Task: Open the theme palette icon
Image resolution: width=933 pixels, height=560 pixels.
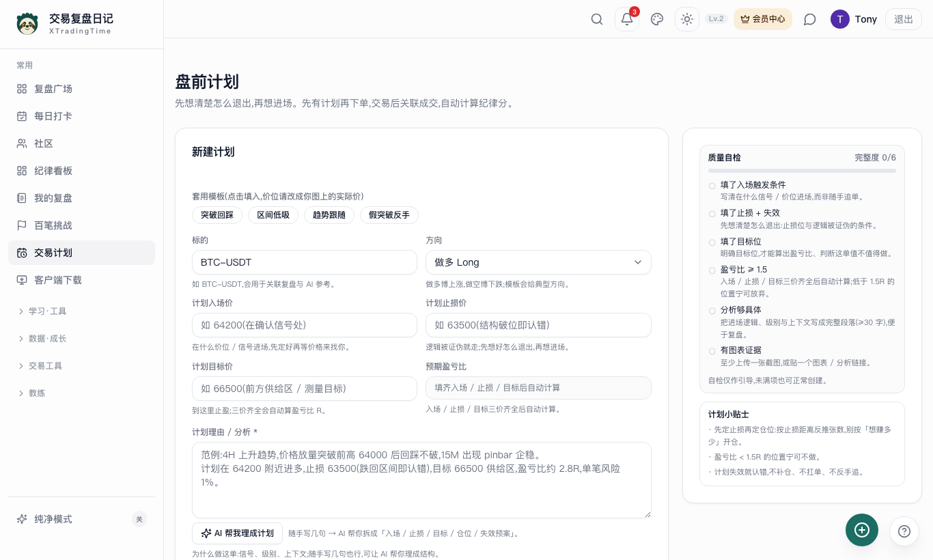Action: pyautogui.click(x=657, y=19)
